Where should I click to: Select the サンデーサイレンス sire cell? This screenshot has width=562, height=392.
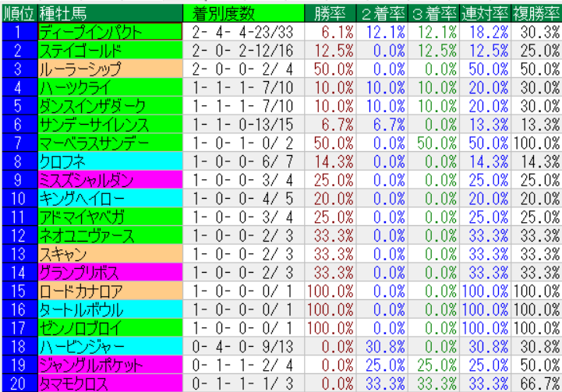coord(110,125)
